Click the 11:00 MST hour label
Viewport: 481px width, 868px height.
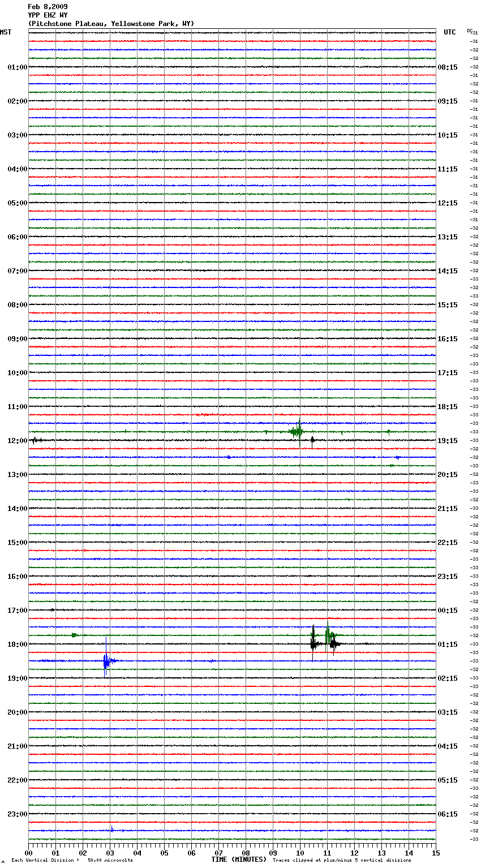[18, 407]
